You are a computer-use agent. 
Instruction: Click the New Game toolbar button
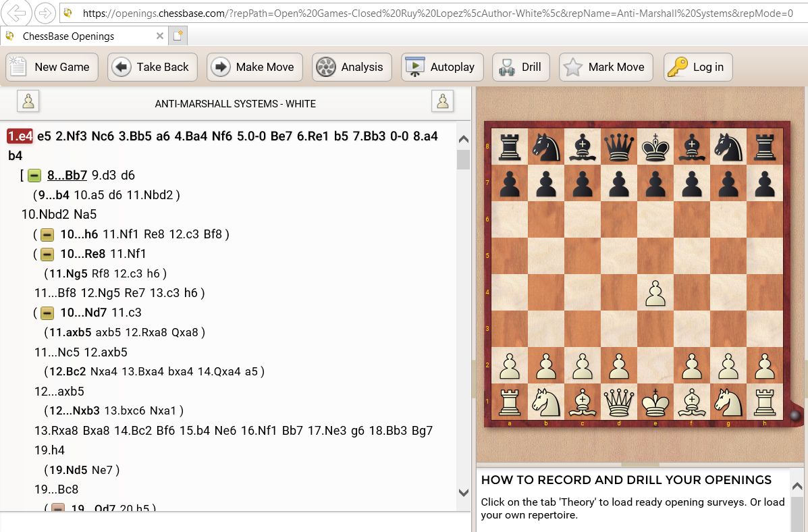(x=52, y=67)
